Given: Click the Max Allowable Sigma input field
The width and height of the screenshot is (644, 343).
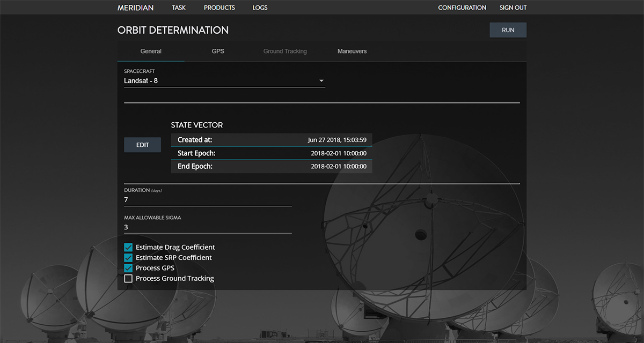Looking at the screenshot, I should 208,227.
